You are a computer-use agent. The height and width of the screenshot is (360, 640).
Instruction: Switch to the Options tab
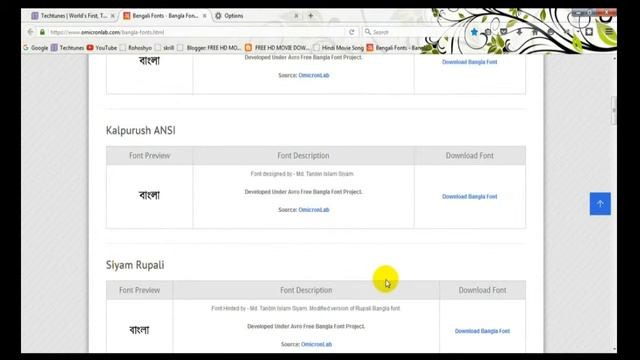(x=257, y=16)
